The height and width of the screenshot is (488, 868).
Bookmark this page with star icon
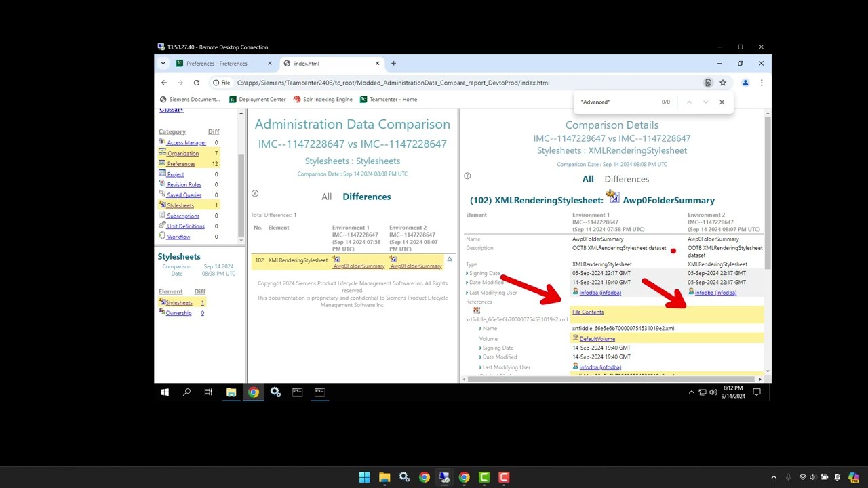pos(723,83)
